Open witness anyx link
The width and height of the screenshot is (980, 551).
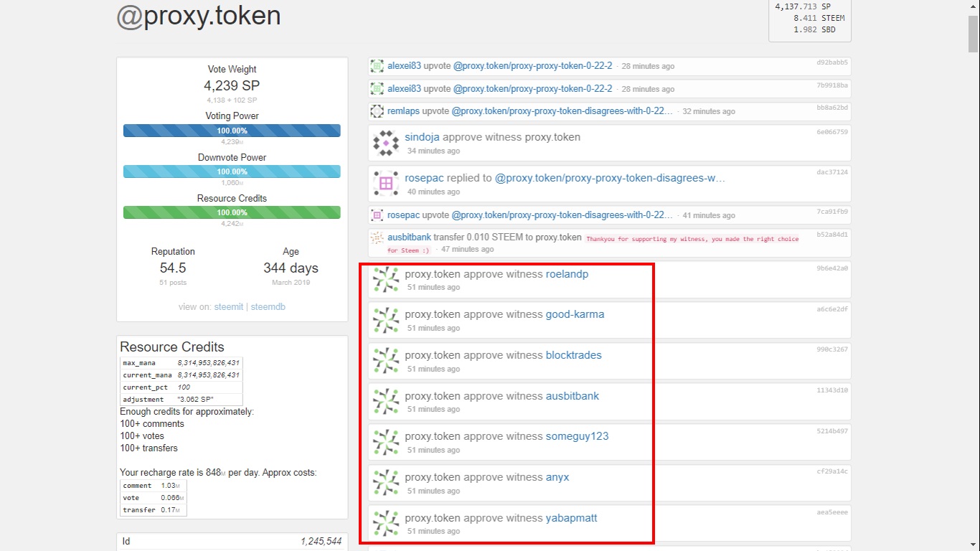[x=557, y=477]
